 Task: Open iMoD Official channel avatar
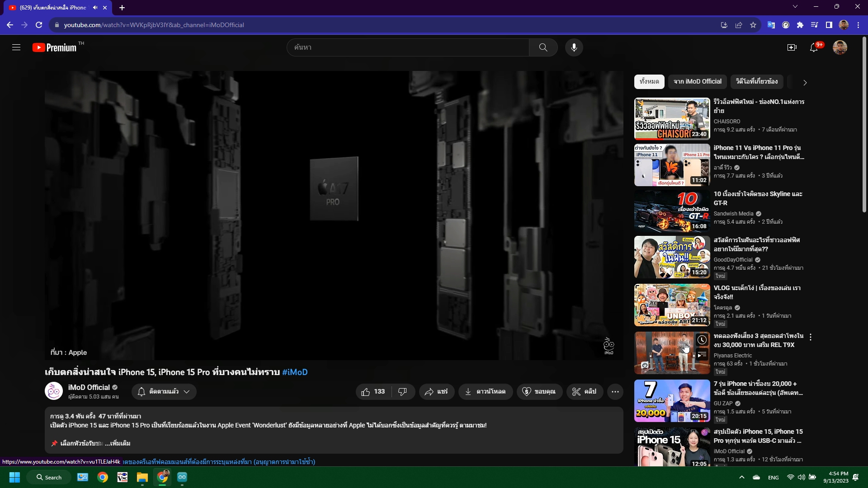(54, 391)
